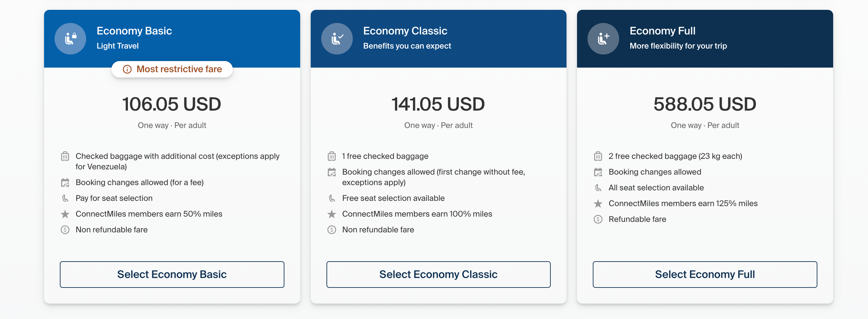
Task: Click the luggage icon for 2 free checked baggage
Action: pos(598,156)
